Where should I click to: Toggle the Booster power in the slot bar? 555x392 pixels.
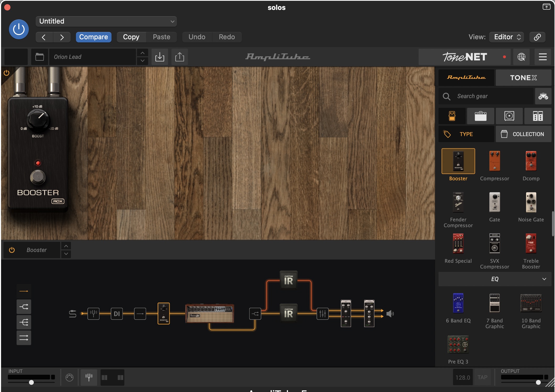coord(12,250)
